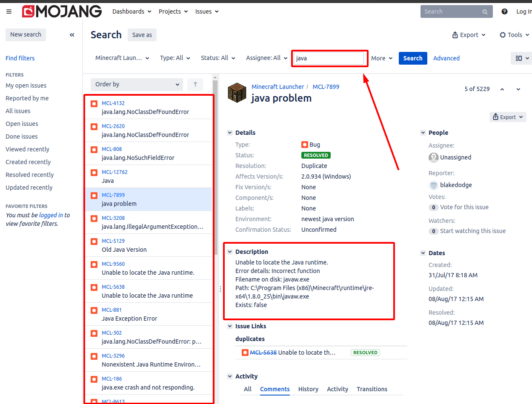Click bug icon in MCL-5638 issue link
Screen dimensions: 532x404
coord(245,353)
